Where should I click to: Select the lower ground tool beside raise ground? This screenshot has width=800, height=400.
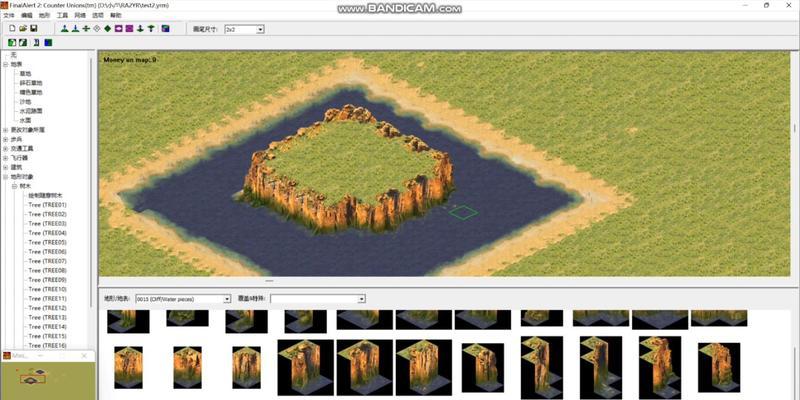[76, 29]
